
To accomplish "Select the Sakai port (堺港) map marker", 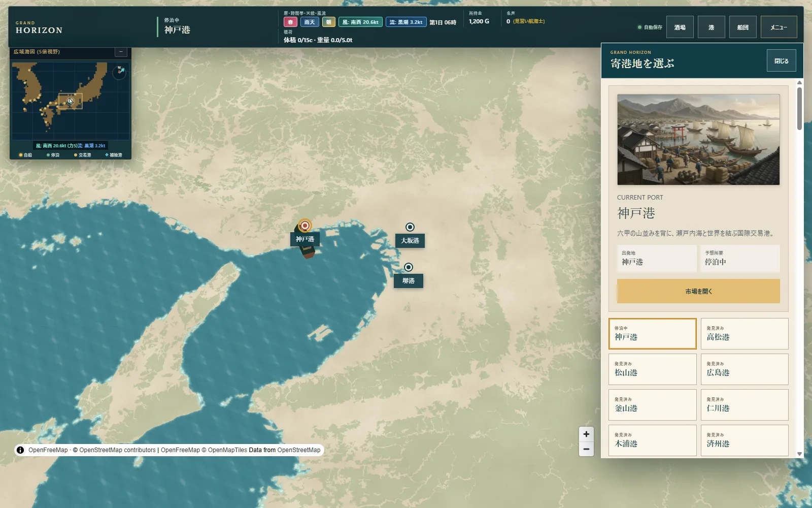I will (409, 267).
